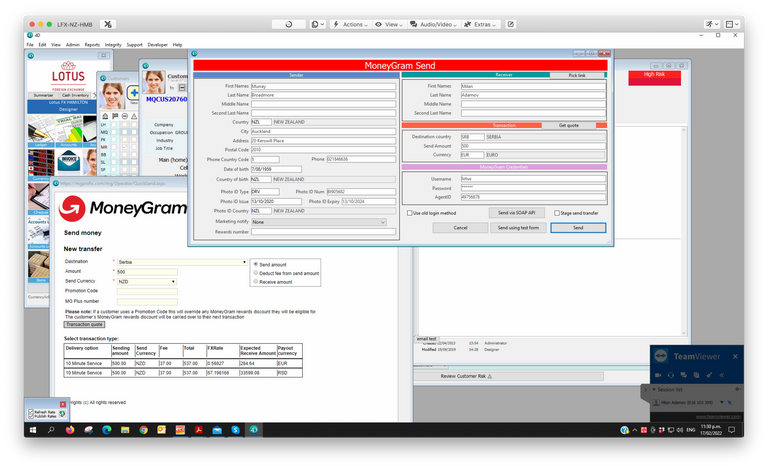Open the Send Currency NZD dropdown
The width and height of the screenshot is (768, 469).
(x=146, y=281)
